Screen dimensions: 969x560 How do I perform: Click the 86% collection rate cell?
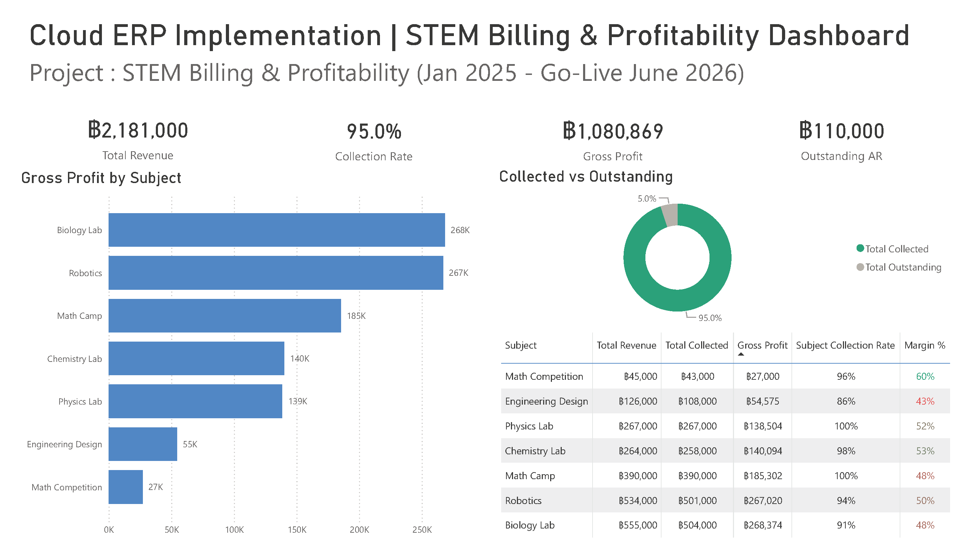(846, 401)
